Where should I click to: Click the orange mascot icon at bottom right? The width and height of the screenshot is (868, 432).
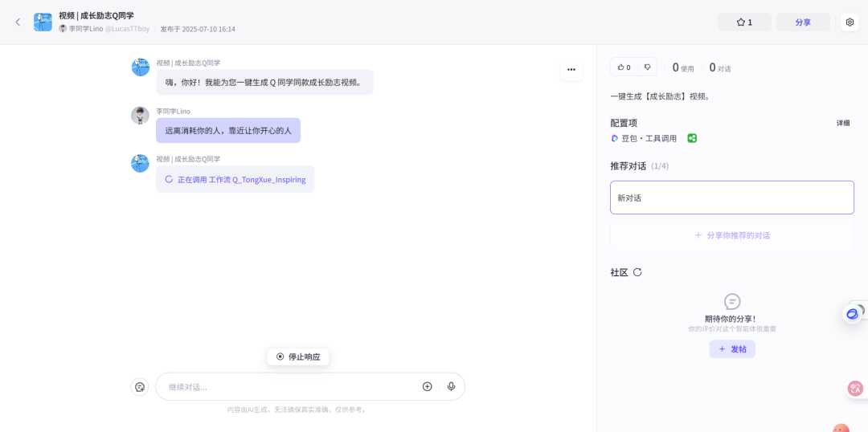point(841,429)
